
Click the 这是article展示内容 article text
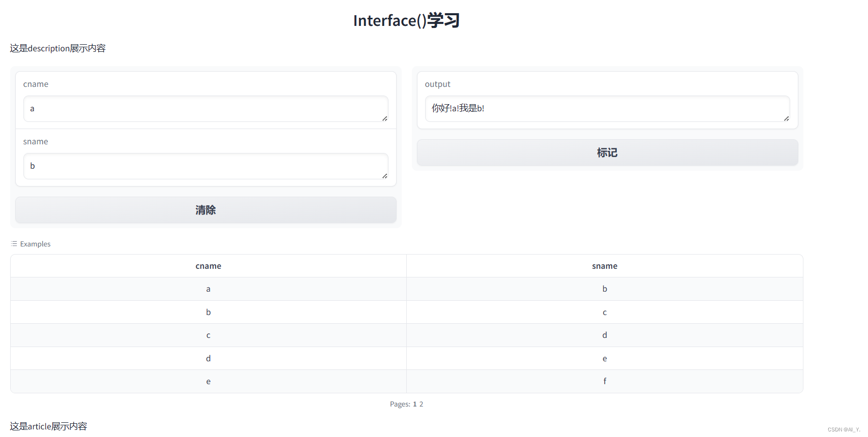point(48,426)
